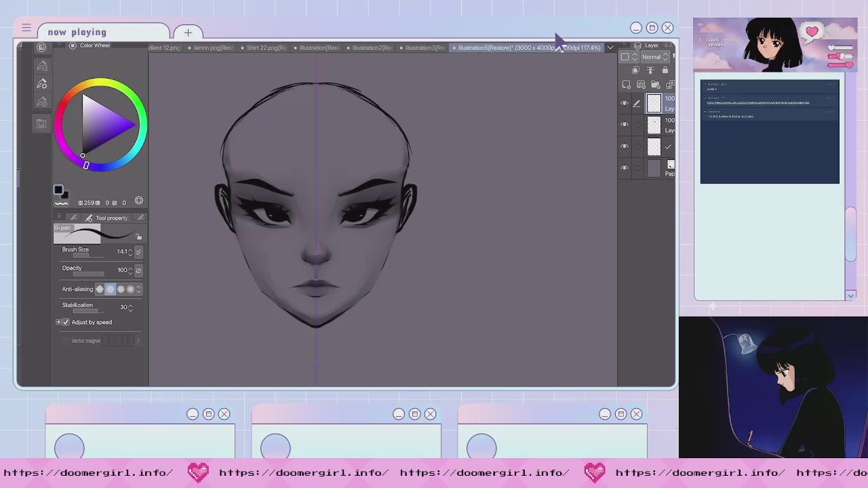The height and width of the screenshot is (488, 868).
Task: Switch to the Illustration2 canvas tab
Action: point(370,47)
